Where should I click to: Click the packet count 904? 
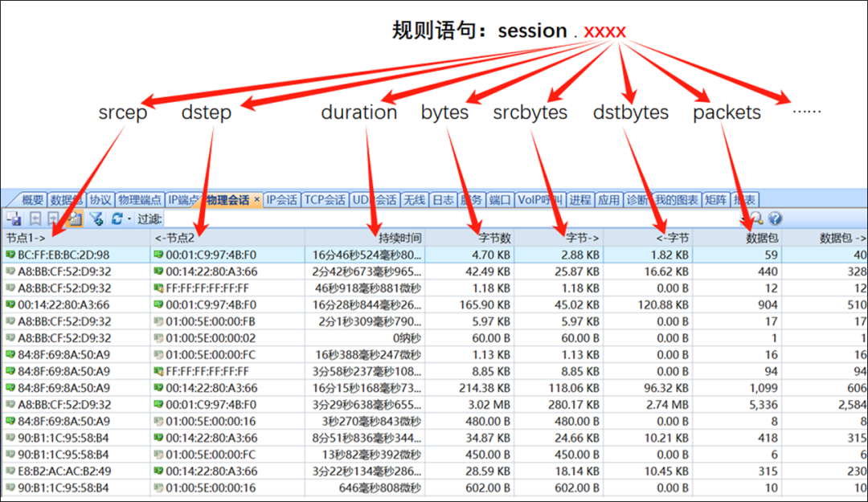click(x=768, y=305)
